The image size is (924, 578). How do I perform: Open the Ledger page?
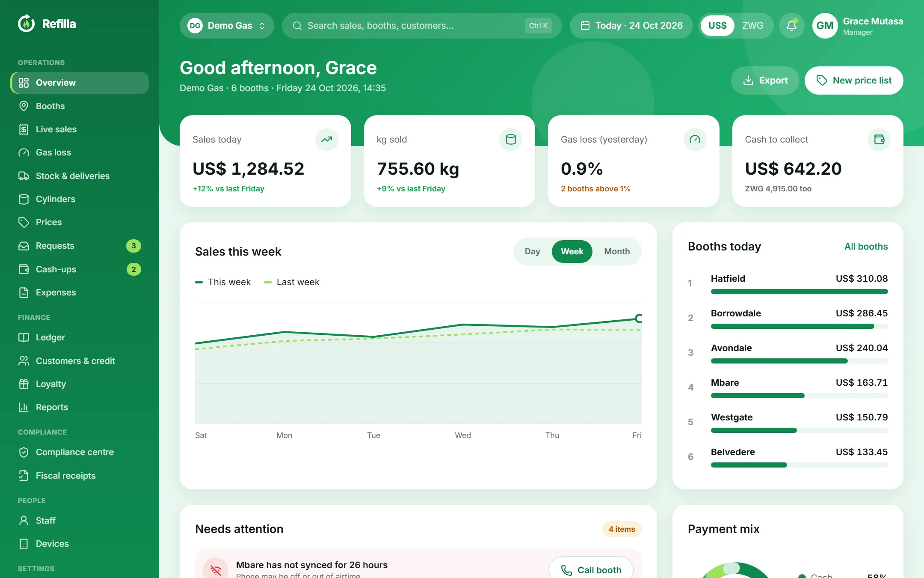80,337
